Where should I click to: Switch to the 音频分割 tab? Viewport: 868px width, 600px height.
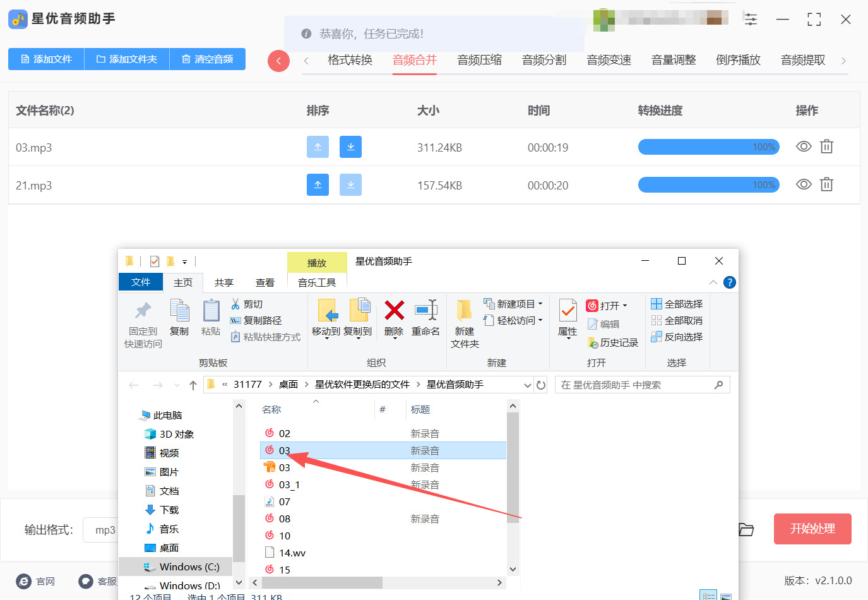tap(544, 59)
